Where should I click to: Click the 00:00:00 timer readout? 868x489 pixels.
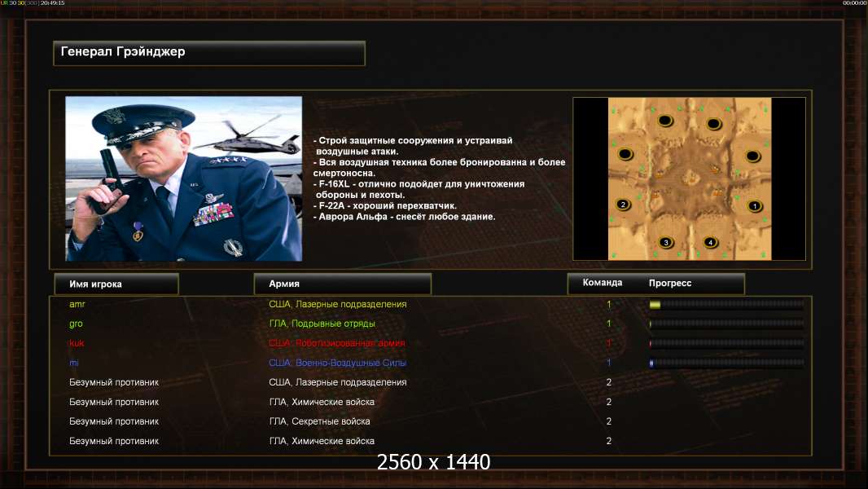coord(855,2)
